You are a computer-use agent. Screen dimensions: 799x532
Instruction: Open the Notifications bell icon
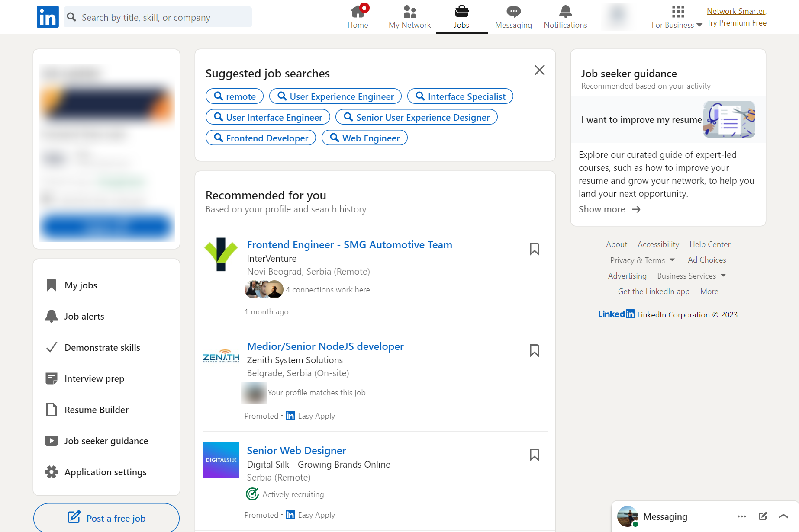(x=565, y=17)
